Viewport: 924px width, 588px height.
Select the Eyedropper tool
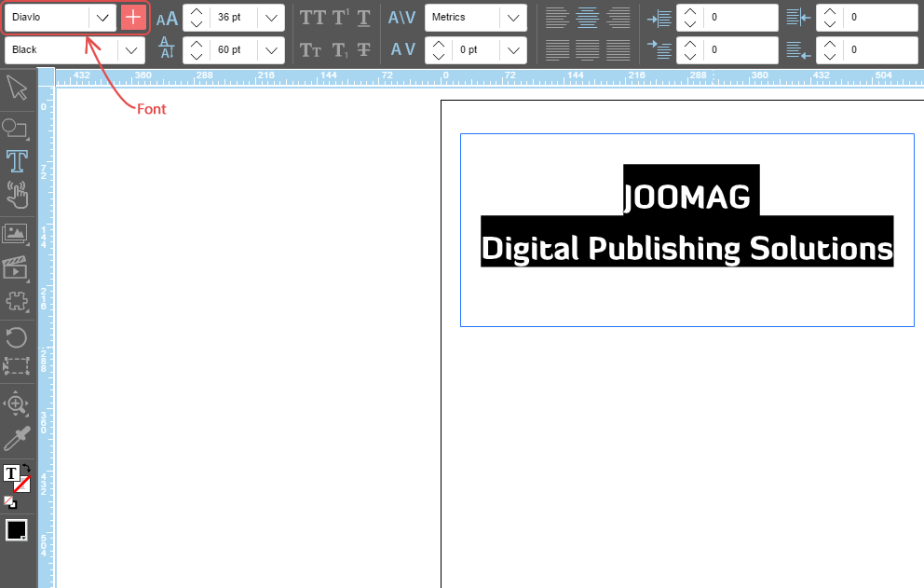click(x=17, y=438)
